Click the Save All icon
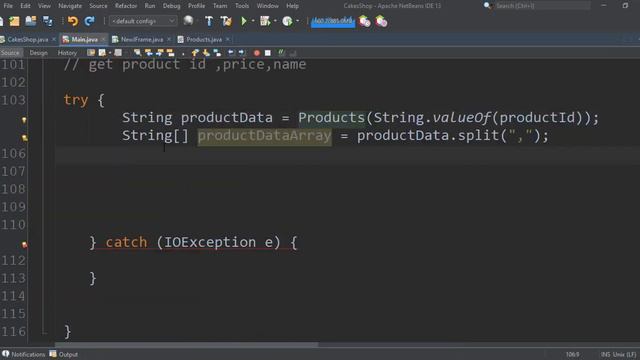 point(47,21)
